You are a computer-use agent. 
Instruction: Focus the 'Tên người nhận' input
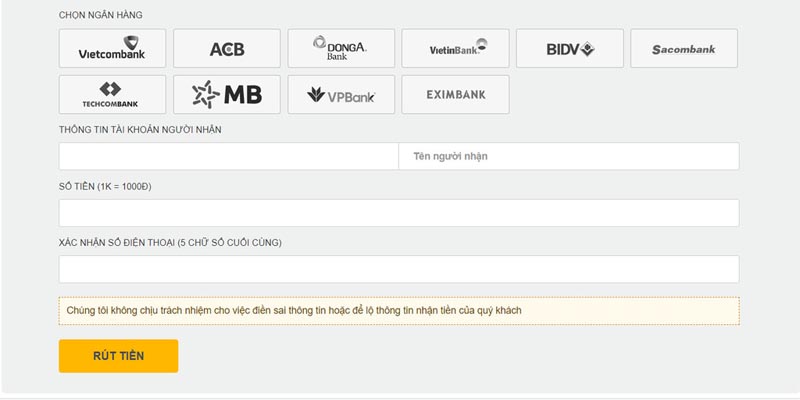(568, 156)
